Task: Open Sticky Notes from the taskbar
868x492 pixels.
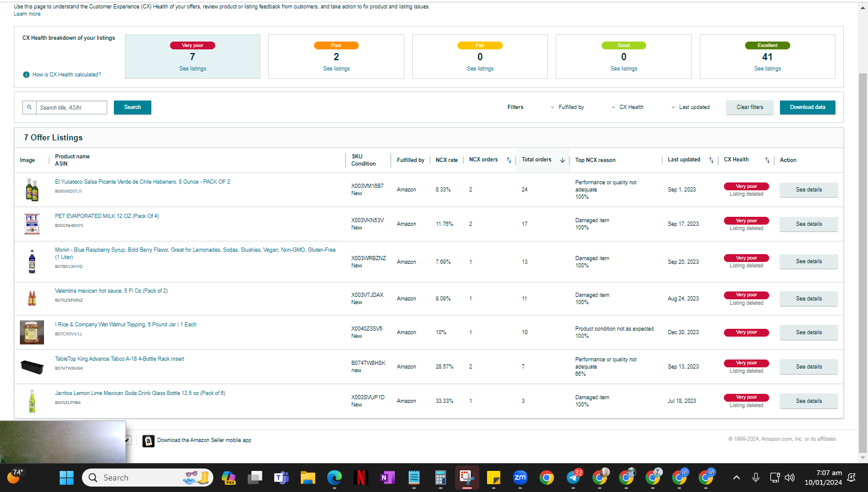Action: pyautogui.click(x=494, y=478)
